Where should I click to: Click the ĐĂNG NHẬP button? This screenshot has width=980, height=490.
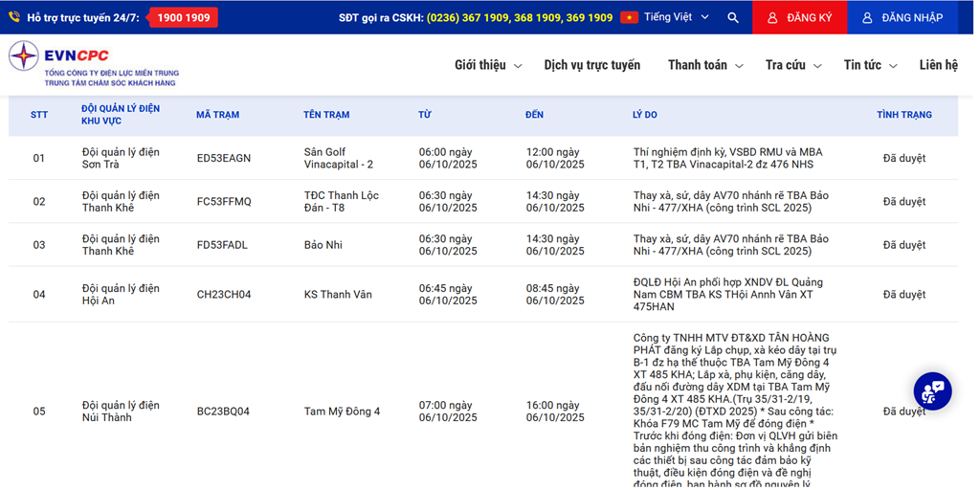902,17
